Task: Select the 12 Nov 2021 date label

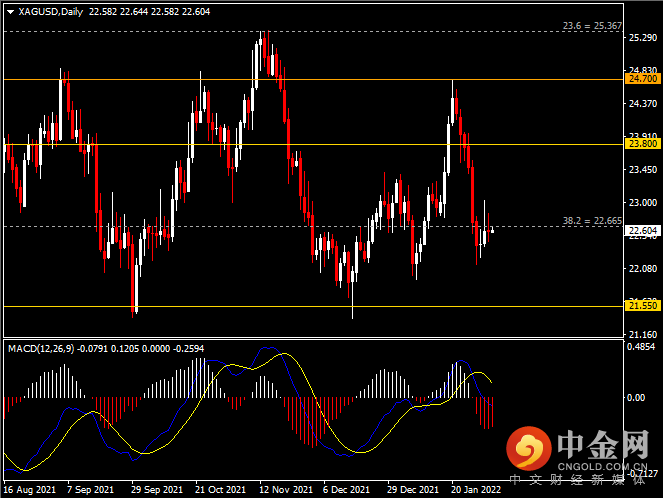Action: (286, 490)
